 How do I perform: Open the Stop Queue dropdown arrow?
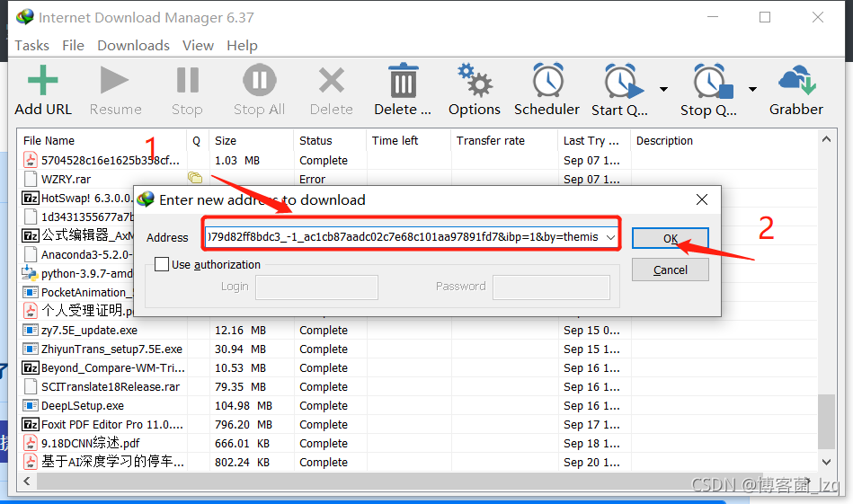(x=752, y=89)
